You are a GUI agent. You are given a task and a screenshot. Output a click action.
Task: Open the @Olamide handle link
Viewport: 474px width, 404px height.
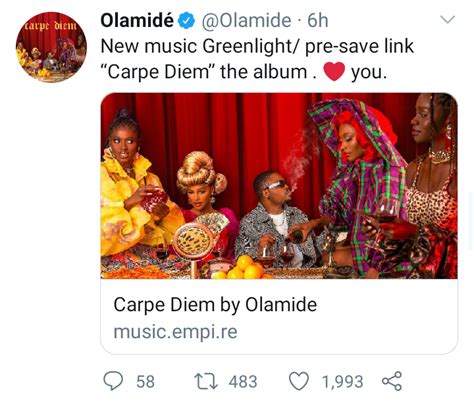coord(247,21)
